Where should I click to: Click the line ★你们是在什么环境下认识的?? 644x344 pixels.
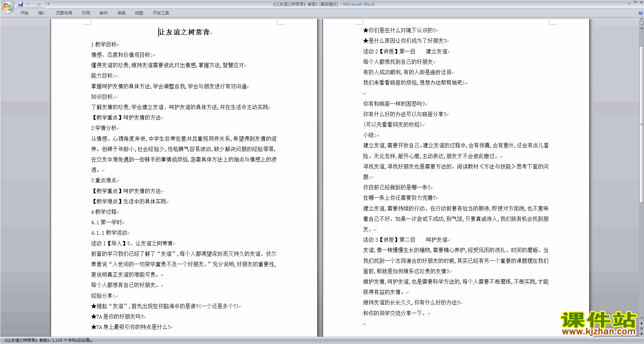399,30
